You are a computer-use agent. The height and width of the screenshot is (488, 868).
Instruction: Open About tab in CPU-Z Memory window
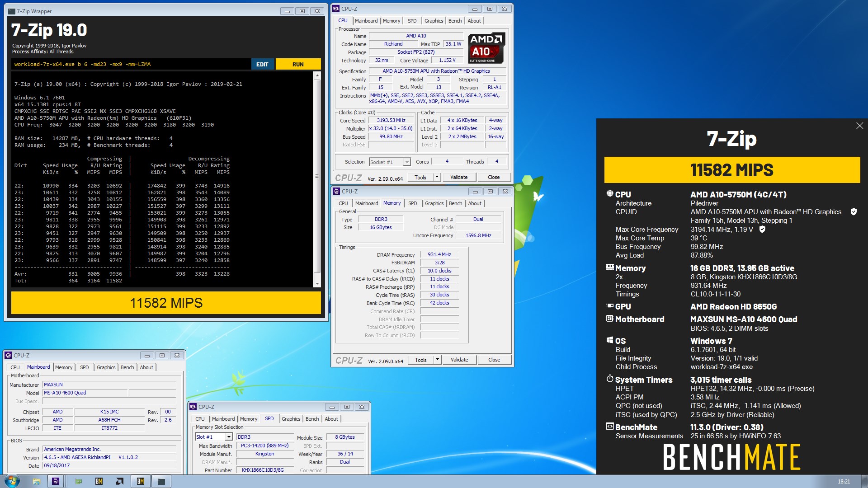point(475,203)
